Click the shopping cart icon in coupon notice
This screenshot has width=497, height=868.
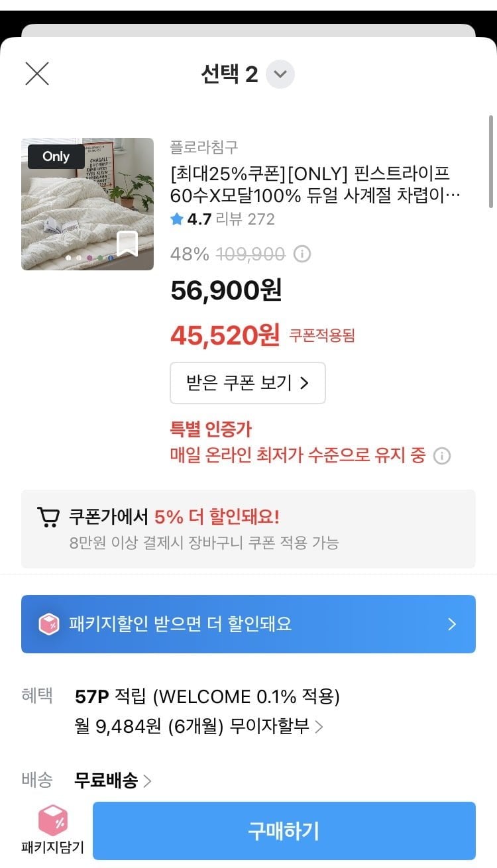click(x=48, y=517)
